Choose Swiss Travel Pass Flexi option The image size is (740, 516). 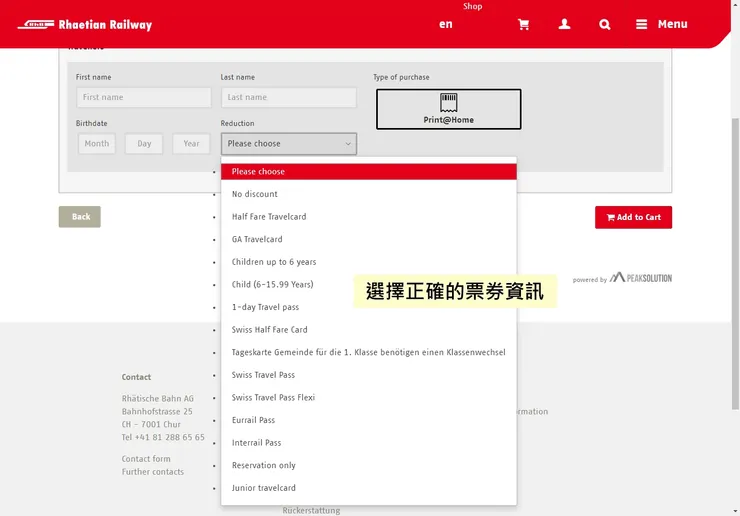369,398
